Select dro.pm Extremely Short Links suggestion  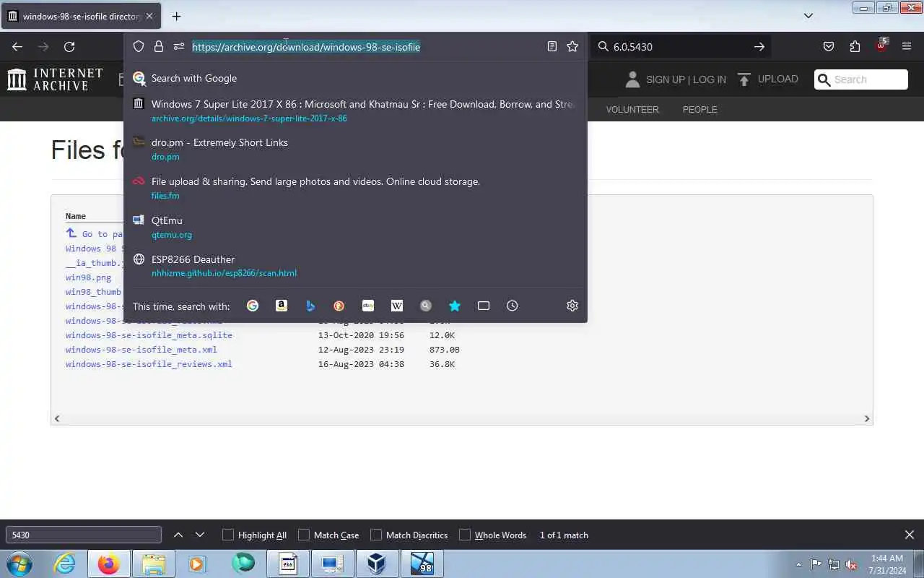pyautogui.click(x=355, y=149)
